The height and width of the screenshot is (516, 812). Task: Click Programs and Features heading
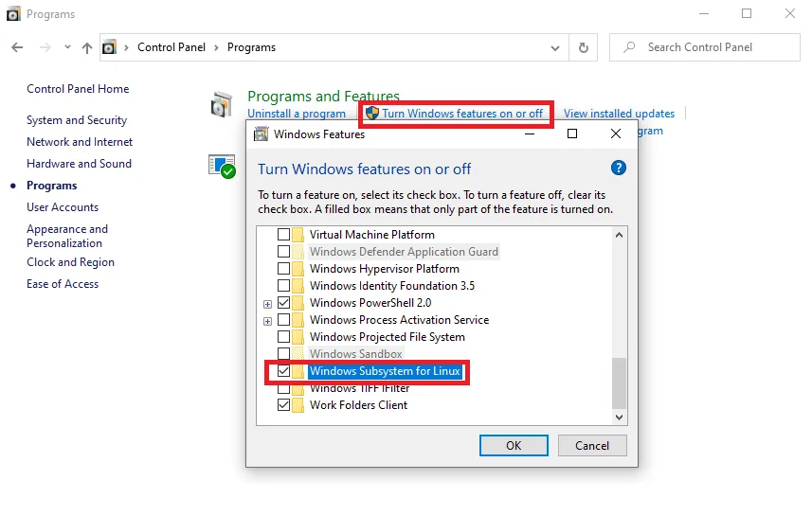point(323,97)
